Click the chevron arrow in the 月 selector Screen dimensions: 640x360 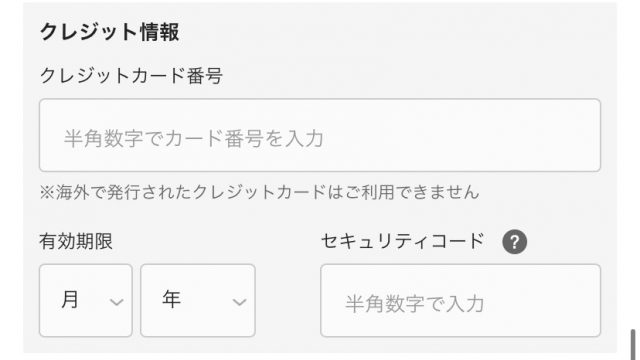117,302
